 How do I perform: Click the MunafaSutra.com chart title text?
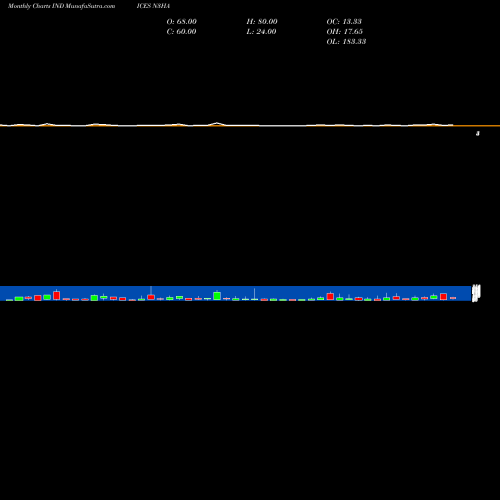pyautogui.click(x=61, y=6)
